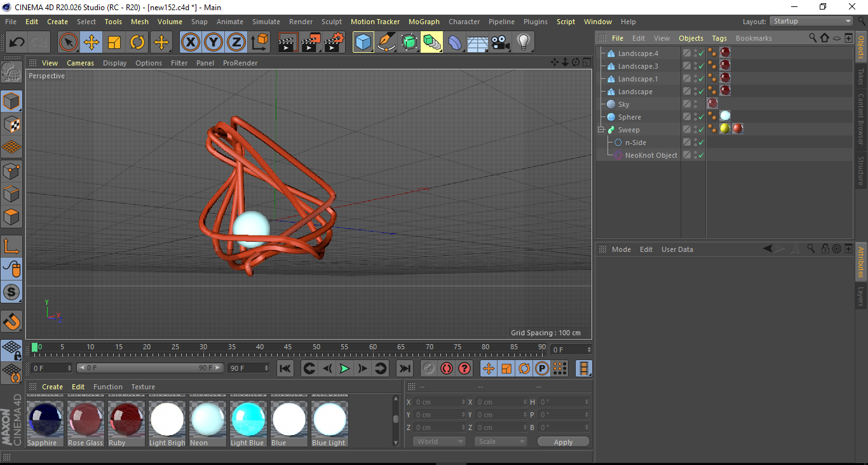Select the NeoKnot Object tree row
868x465 pixels.
tap(651, 155)
